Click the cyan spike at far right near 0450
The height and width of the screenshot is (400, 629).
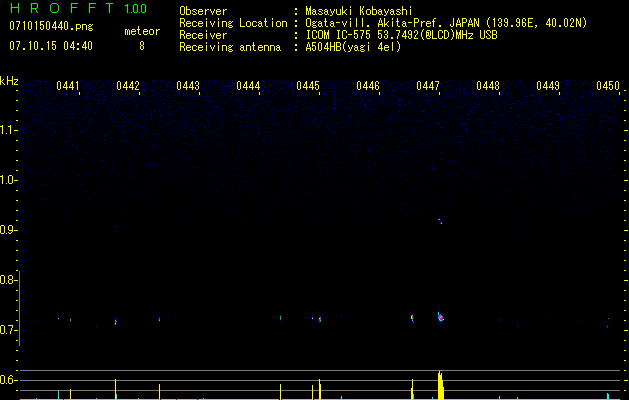608,396
